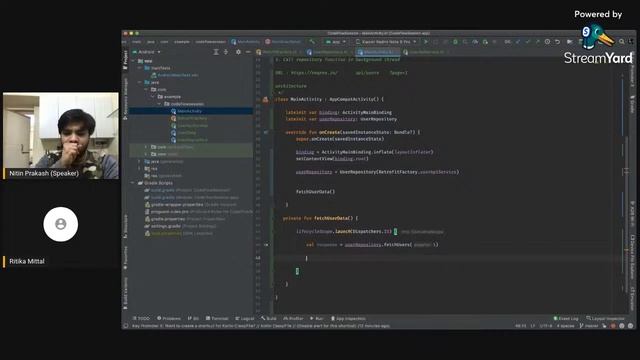Open the Build bottom tab
Image resolution: width=640 pixels, height=360 pixels.
[269, 318]
